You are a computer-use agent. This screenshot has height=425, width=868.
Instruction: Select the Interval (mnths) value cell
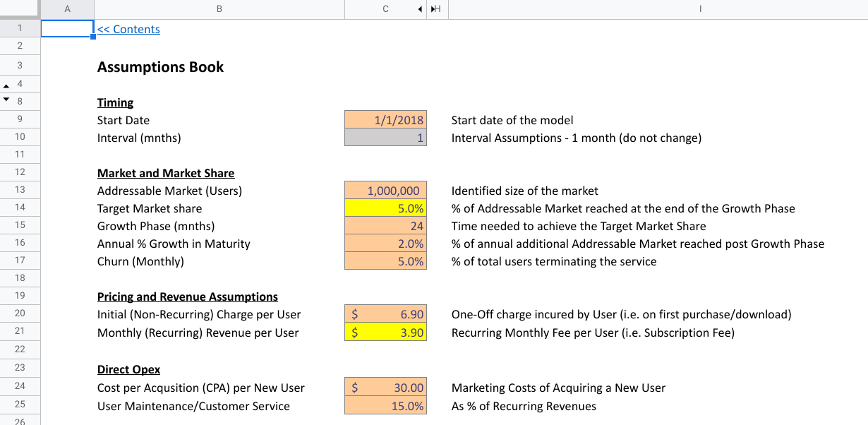(385, 137)
